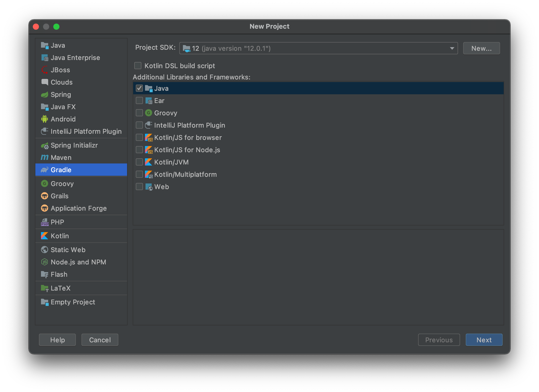Screen dimensions: 539x392
Task: Click the Gradle elephant icon
Action: (45, 170)
